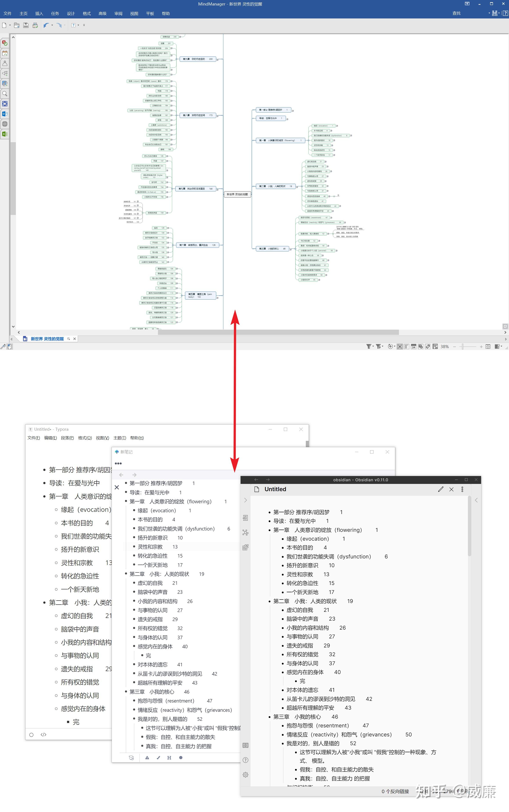Click the Save floppy disk icon
Screen dimensions: 509x812
(26, 25)
